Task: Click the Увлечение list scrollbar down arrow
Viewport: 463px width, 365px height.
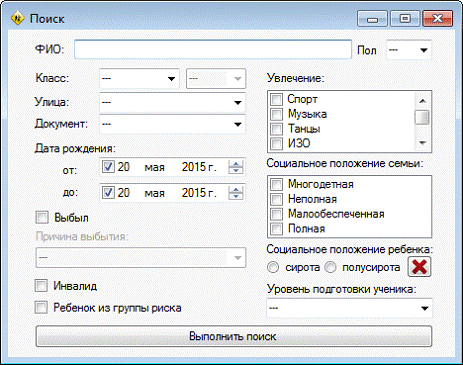Action: point(423,143)
